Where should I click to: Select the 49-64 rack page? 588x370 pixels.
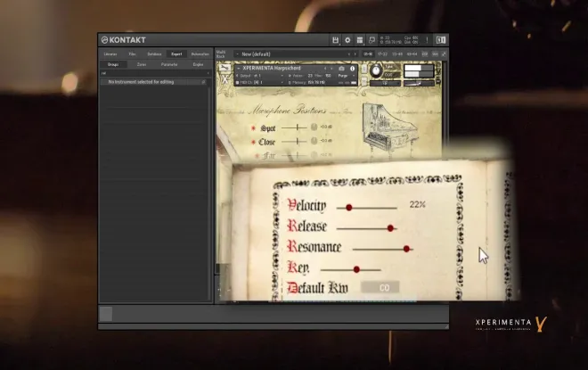412,54
